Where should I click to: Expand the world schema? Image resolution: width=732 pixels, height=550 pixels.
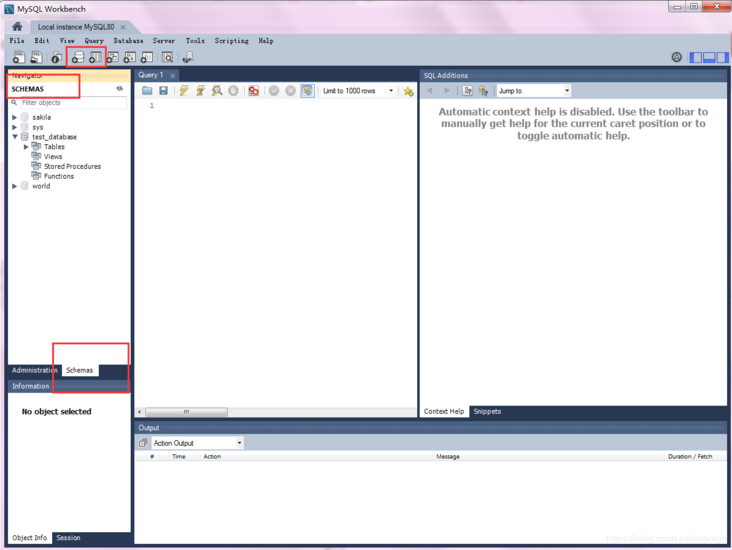tap(14, 186)
